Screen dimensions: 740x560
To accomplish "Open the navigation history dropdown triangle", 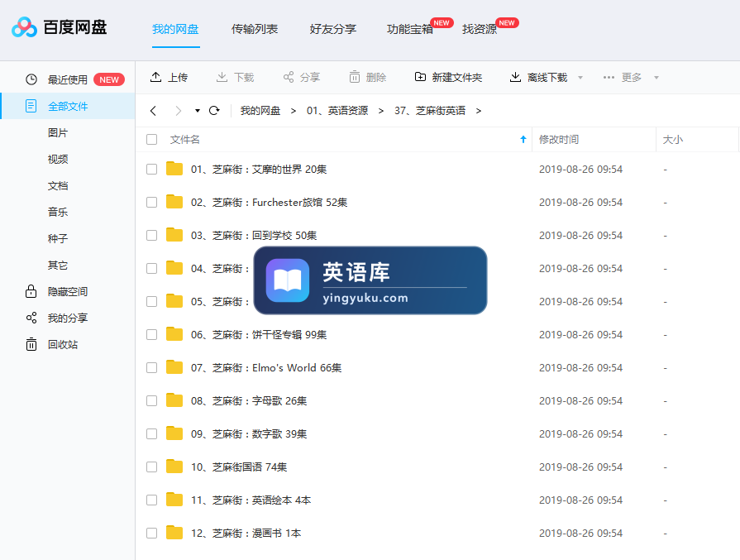I will 198,111.
